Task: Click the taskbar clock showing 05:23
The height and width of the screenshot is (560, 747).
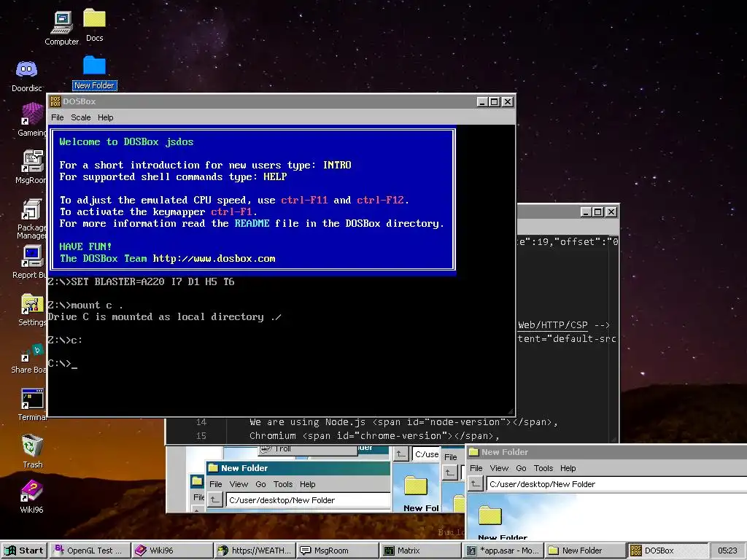Action: point(727,551)
